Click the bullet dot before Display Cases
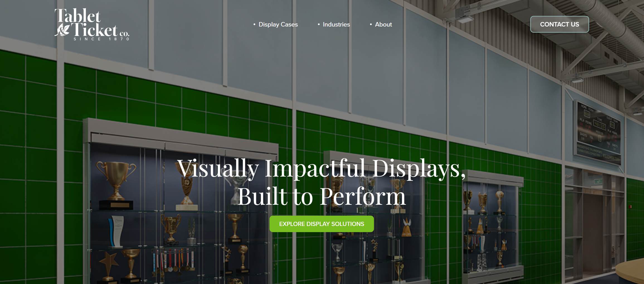 [254, 25]
